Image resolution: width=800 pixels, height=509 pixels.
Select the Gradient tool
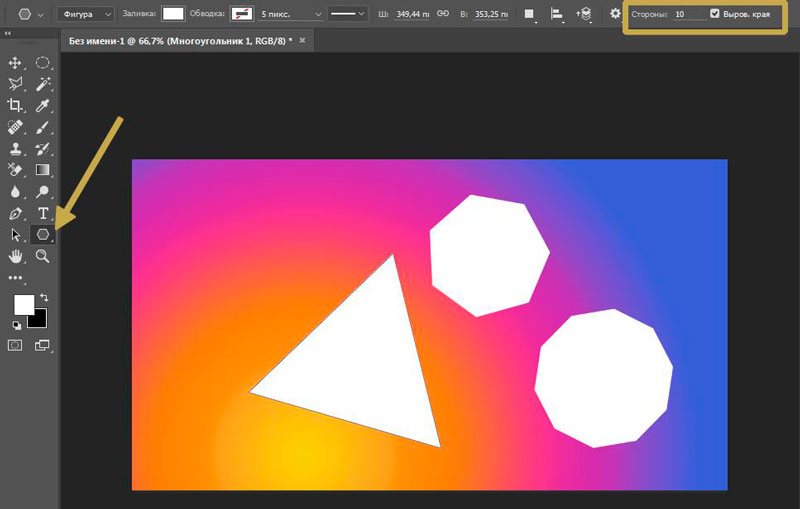coord(42,169)
